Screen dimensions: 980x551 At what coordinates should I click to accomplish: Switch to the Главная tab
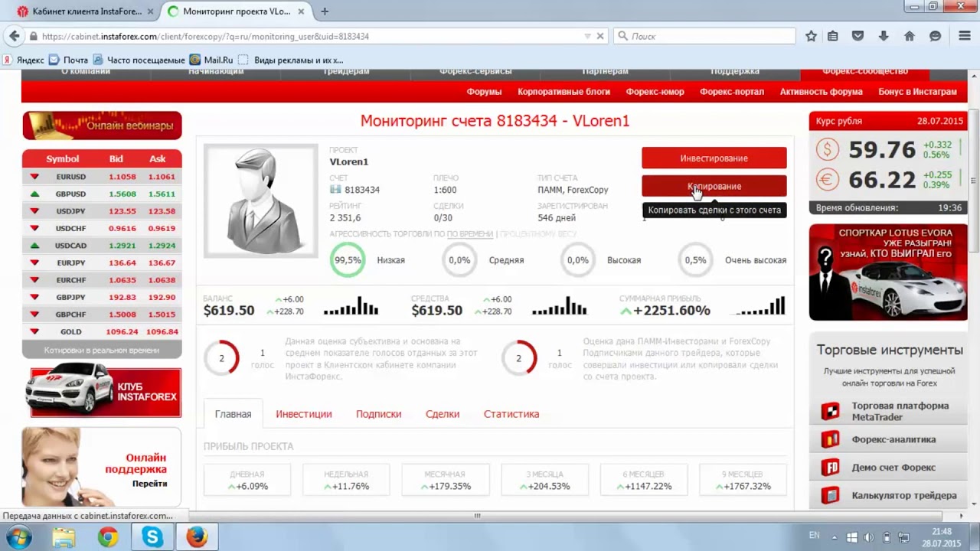coord(233,414)
